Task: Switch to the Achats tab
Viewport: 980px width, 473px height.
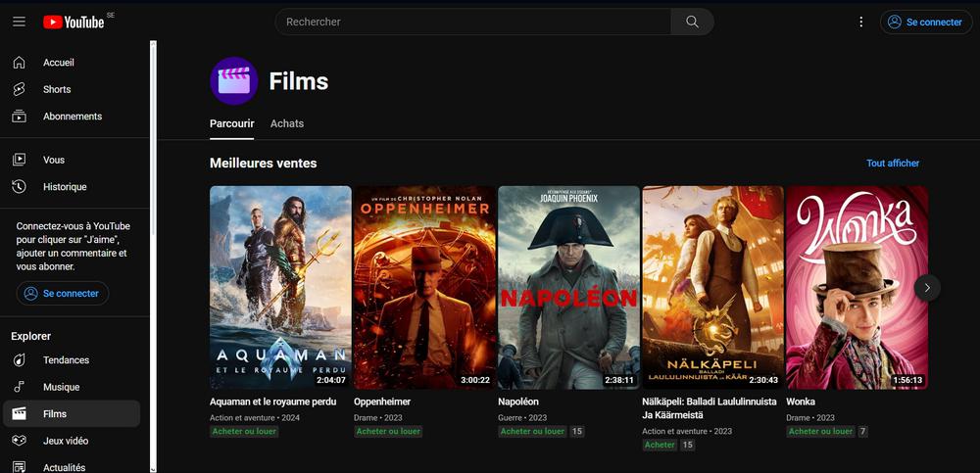Action: (287, 123)
